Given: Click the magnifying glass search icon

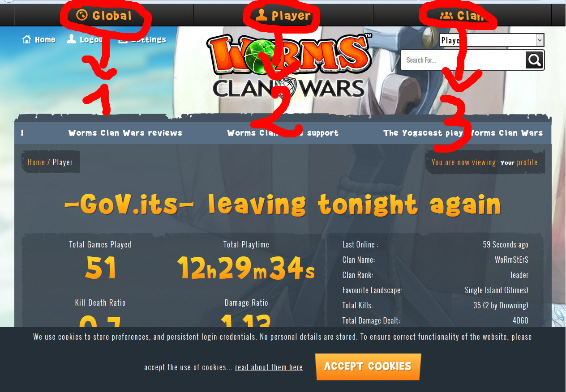Looking at the screenshot, I should (x=534, y=60).
